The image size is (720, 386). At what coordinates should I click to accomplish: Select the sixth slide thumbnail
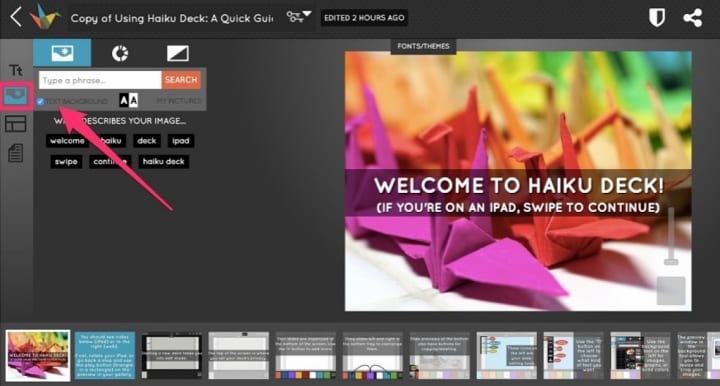tap(372, 356)
